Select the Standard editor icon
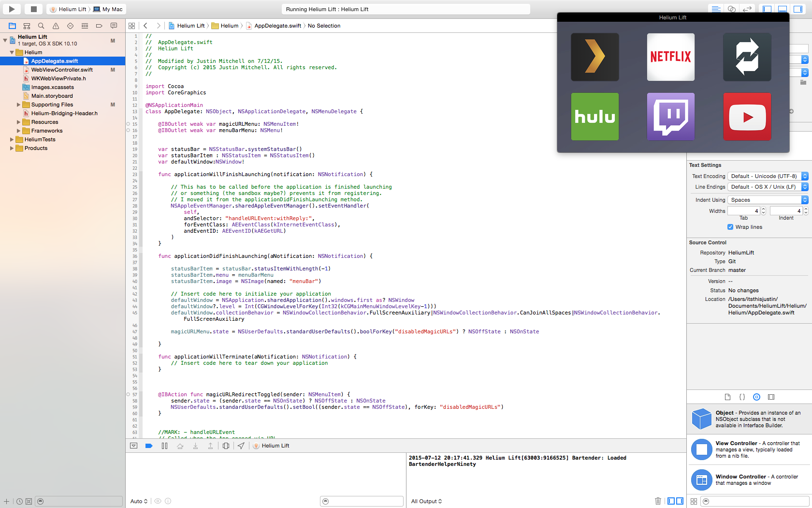Viewport: 812px width, 508px height. click(x=716, y=9)
